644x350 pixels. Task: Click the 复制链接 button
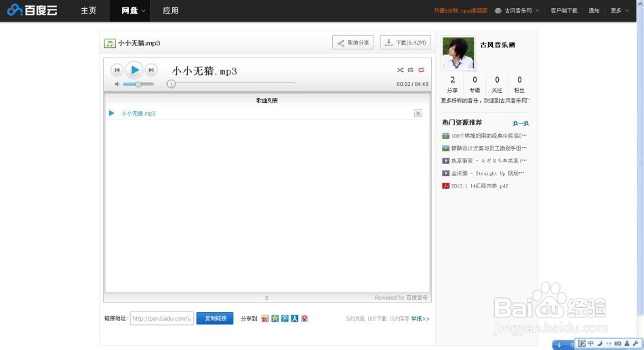tap(215, 318)
